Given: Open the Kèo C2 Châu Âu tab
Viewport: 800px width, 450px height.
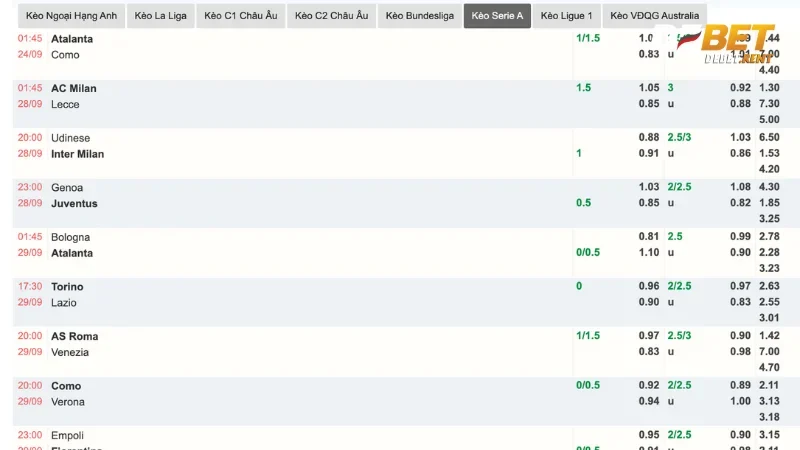Looking at the screenshot, I should click(x=332, y=16).
